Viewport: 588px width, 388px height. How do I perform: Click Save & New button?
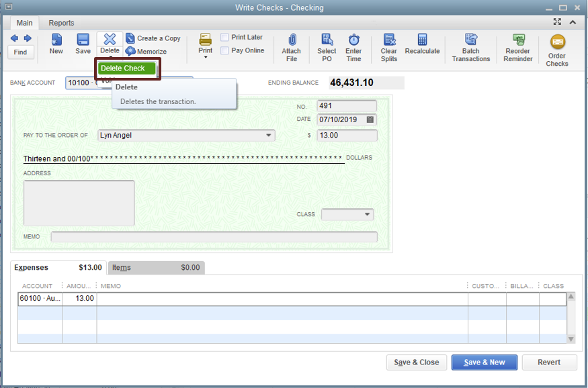(x=484, y=362)
